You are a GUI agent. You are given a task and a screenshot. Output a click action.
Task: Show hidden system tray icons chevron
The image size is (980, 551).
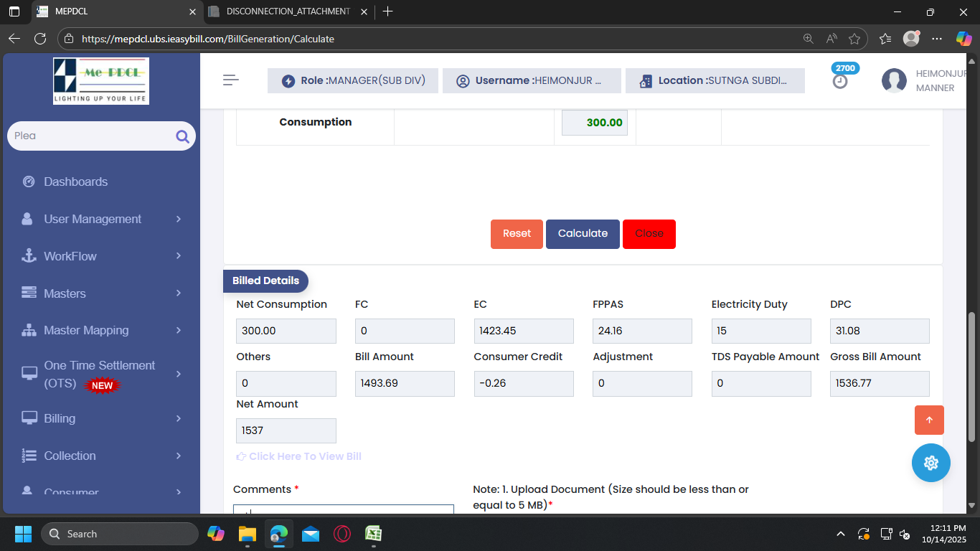pyautogui.click(x=841, y=534)
